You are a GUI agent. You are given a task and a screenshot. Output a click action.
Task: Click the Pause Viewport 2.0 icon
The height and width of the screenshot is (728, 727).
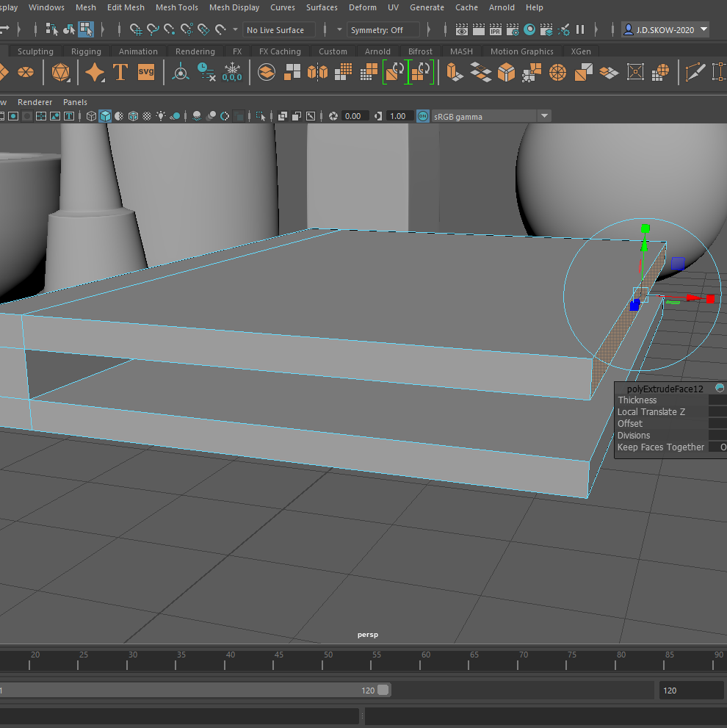pyautogui.click(x=580, y=30)
